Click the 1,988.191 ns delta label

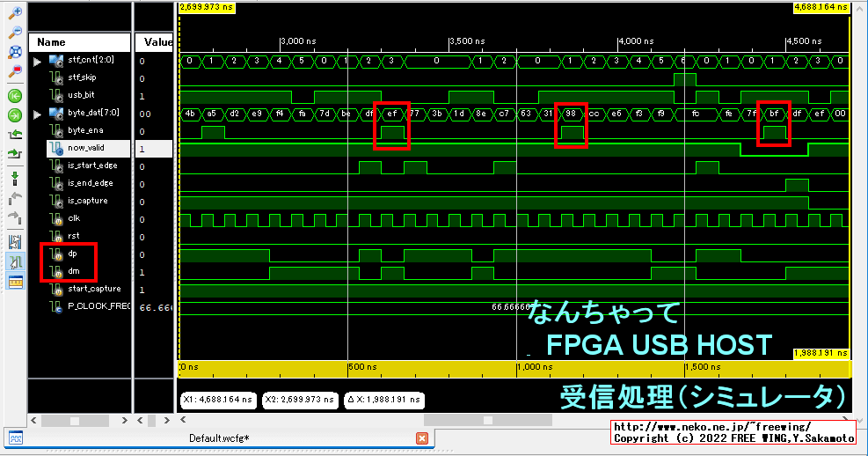(821, 353)
